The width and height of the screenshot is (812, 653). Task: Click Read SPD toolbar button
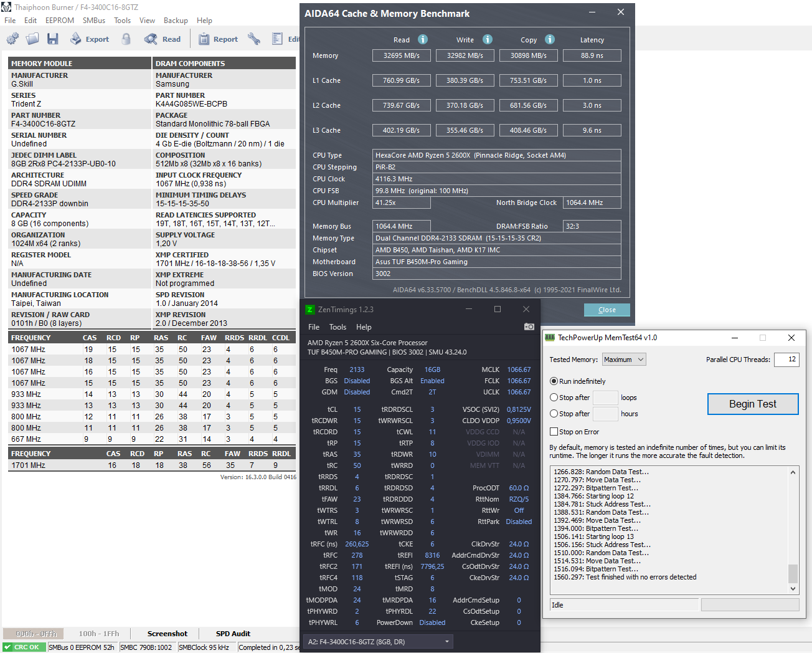click(163, 39)
